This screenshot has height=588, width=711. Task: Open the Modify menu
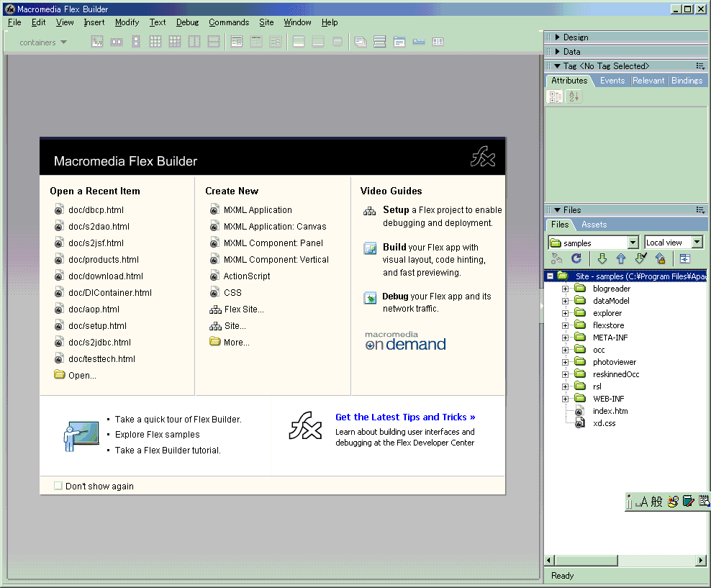[x=127, y=22]
